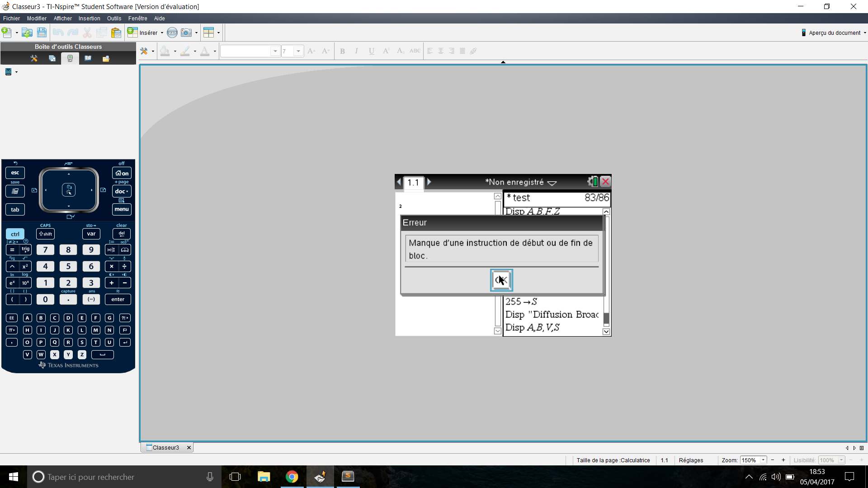Expand the page layout dropdown arrow

click(218, 33)
